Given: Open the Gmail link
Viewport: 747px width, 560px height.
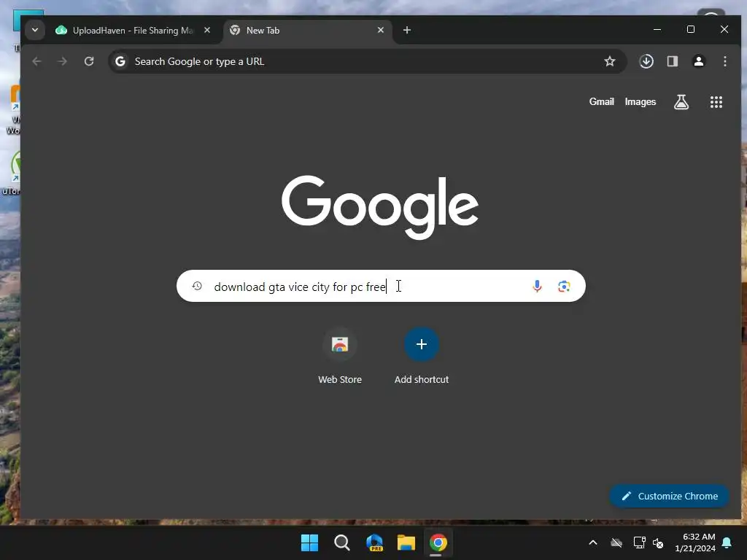Looking at the screenshot, I should (602, 102).
